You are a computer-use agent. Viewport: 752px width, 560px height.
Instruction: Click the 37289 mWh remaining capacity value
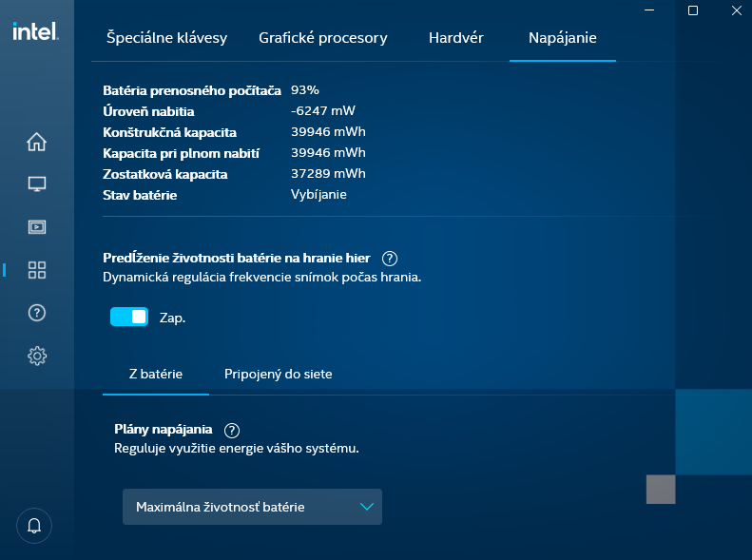[x=328, y=174]
